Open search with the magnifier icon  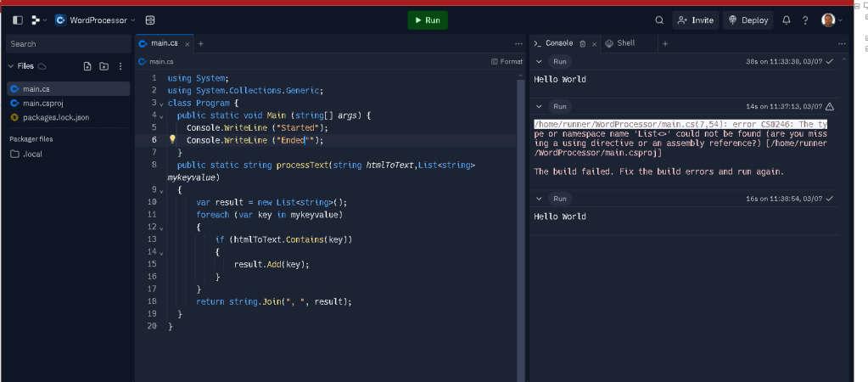(x=659, y=20)
